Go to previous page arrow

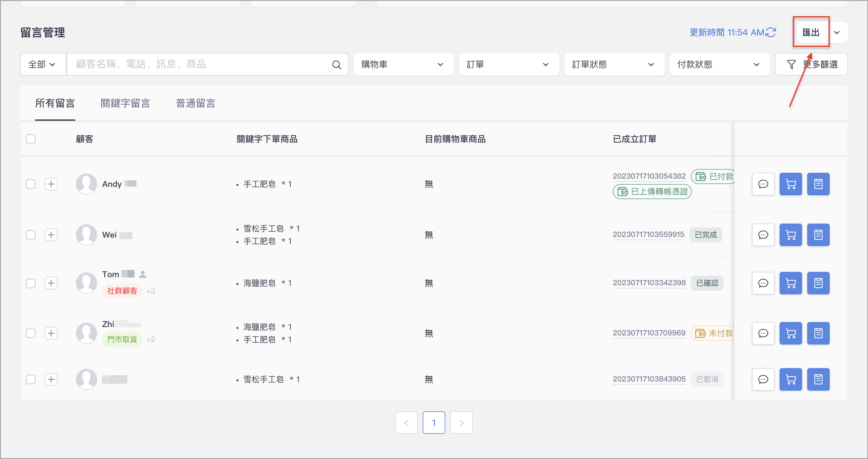pyautogui.click(x=406, y=423)
